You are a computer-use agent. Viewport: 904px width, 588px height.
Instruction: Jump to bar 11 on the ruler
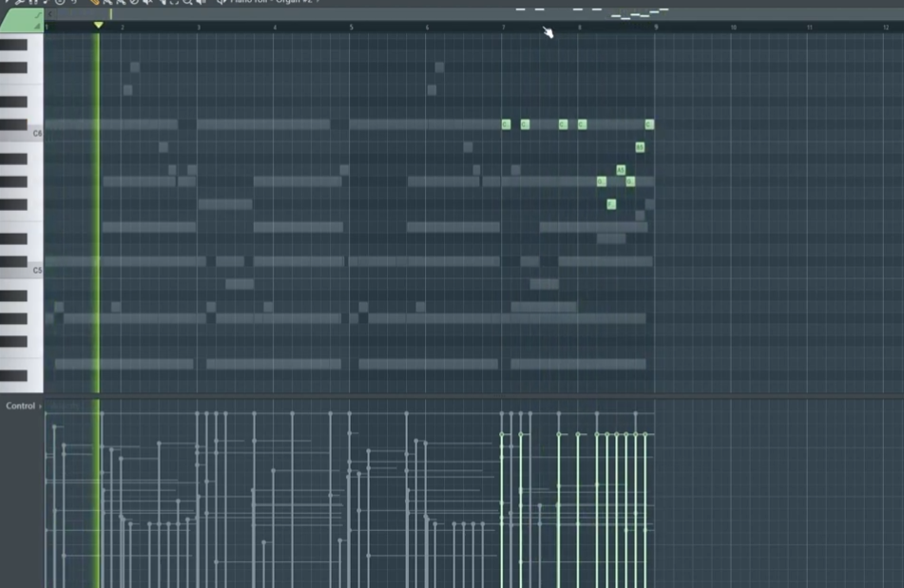pyautogui.click(x=810, y=27)
